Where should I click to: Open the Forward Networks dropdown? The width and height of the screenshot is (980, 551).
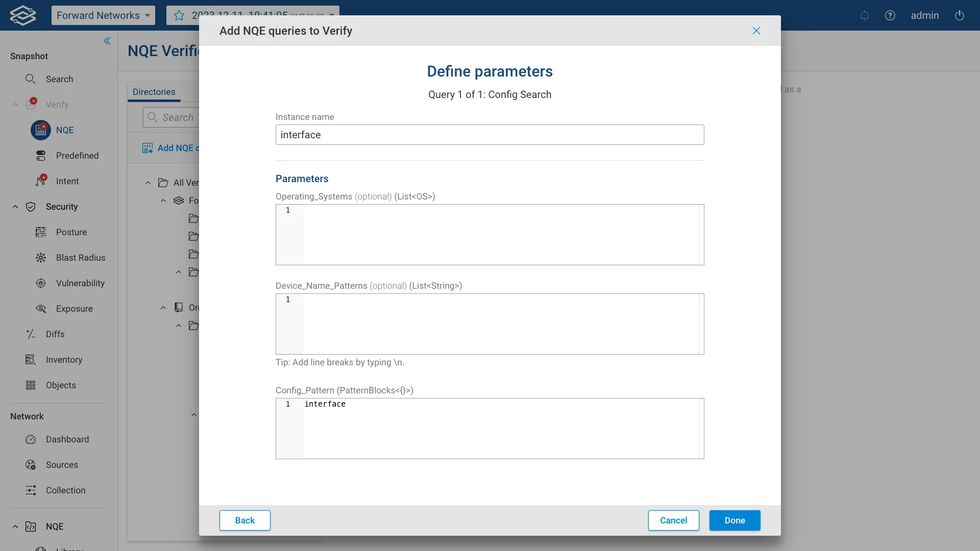coord(103,15)
